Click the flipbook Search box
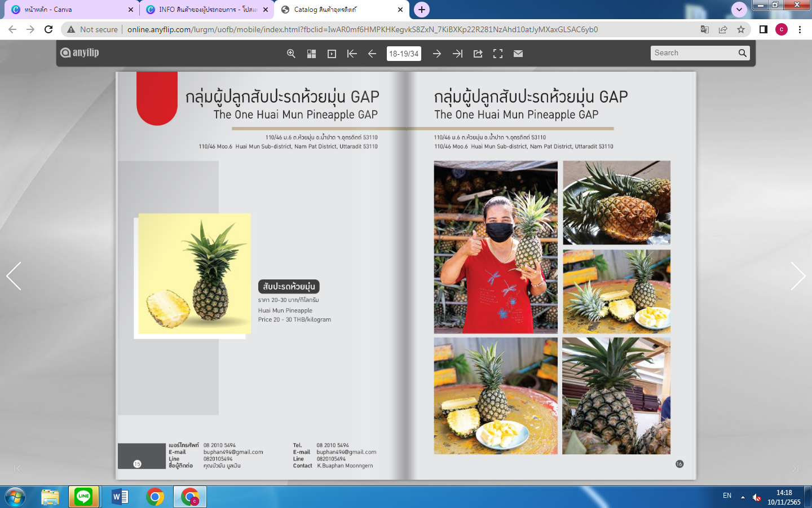 click(694, 53)
